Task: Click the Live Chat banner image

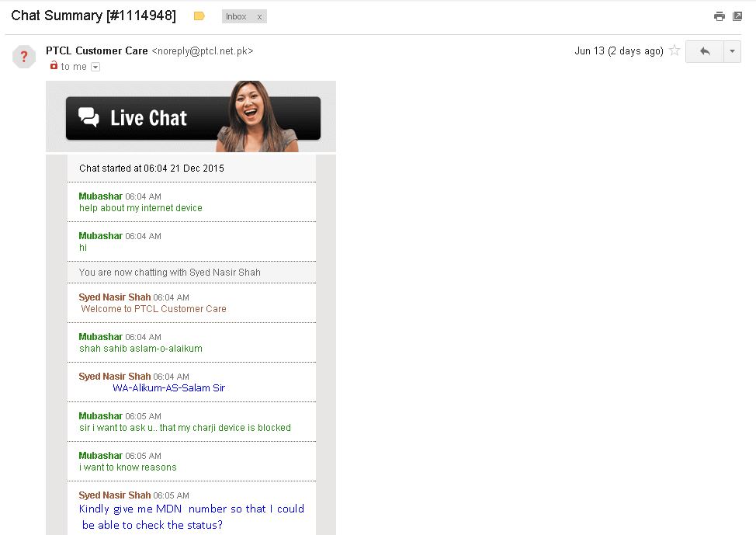Action: coord(191,116)
